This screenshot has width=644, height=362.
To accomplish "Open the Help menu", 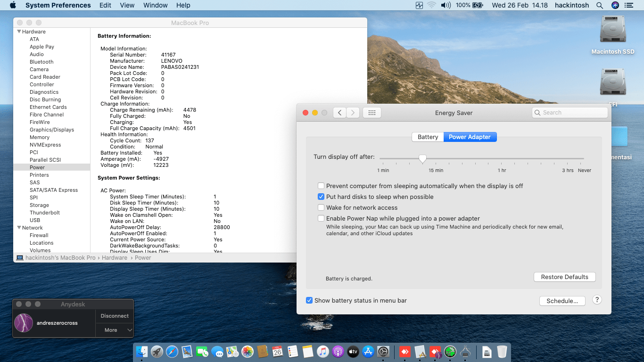I will point(183,5).
